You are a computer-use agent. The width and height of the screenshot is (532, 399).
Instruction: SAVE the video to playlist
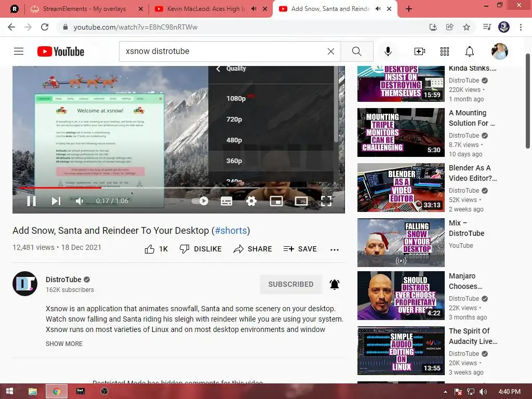(300, 249)
